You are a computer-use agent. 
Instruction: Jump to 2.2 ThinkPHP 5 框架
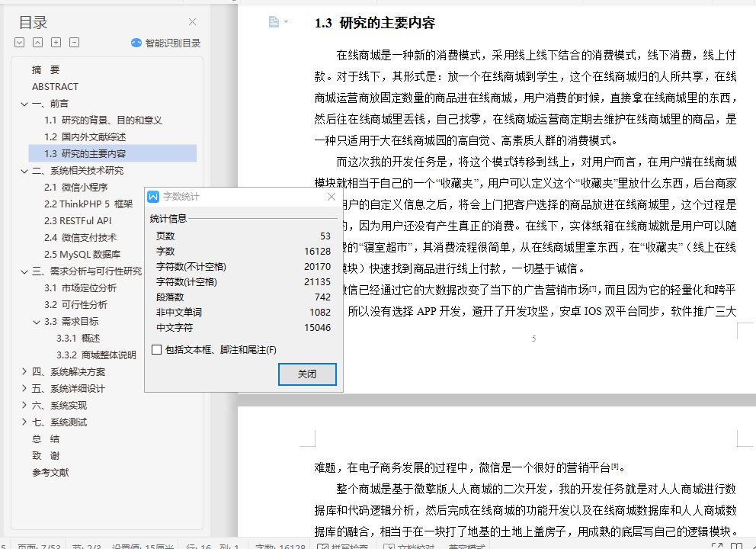[x=88, y=204]
